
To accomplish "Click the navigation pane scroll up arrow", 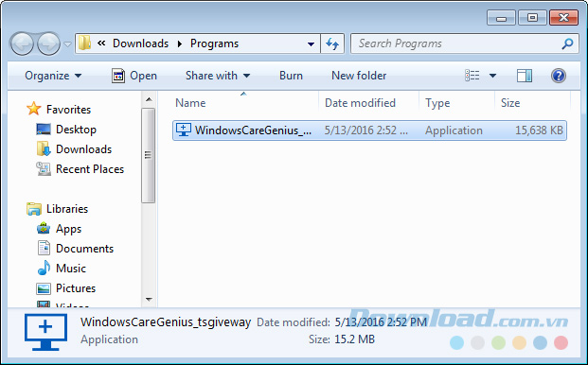I will point(149,99).
